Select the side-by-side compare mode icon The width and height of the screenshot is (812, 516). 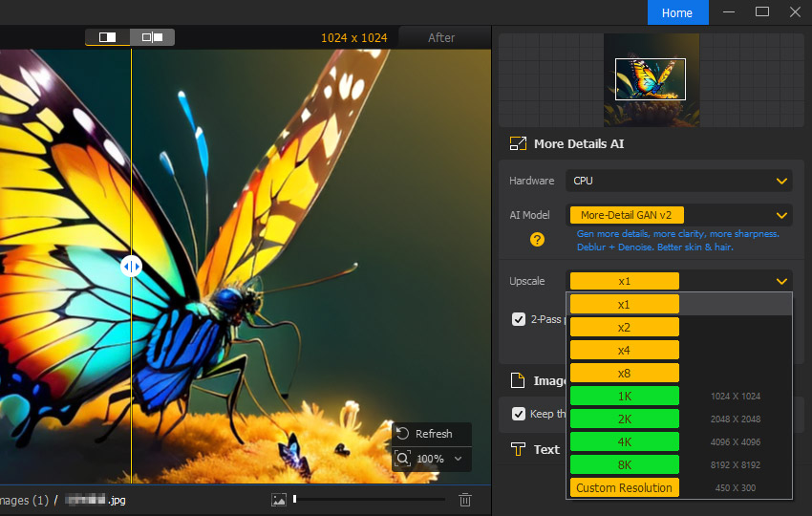(x=152, y=37)
